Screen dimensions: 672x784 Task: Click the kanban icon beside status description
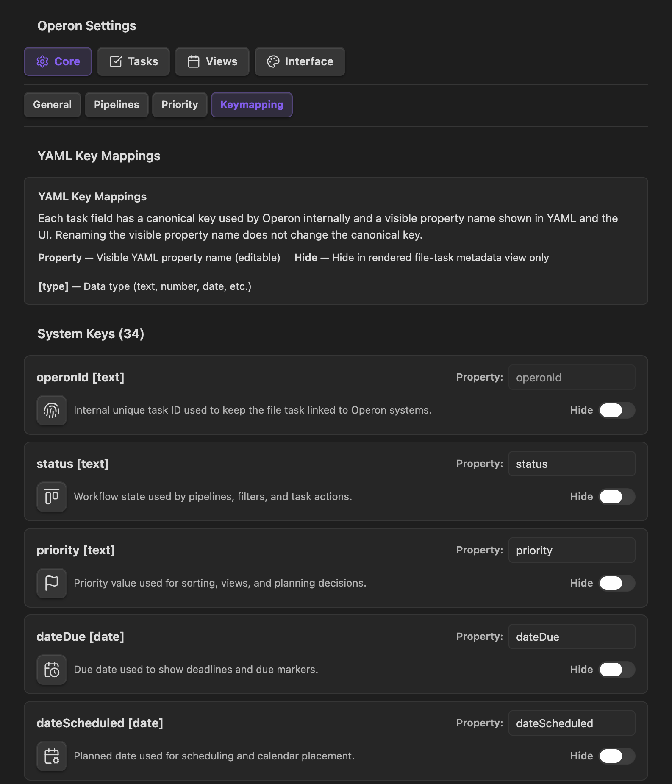pyautogui.click(x=52, y=497)
